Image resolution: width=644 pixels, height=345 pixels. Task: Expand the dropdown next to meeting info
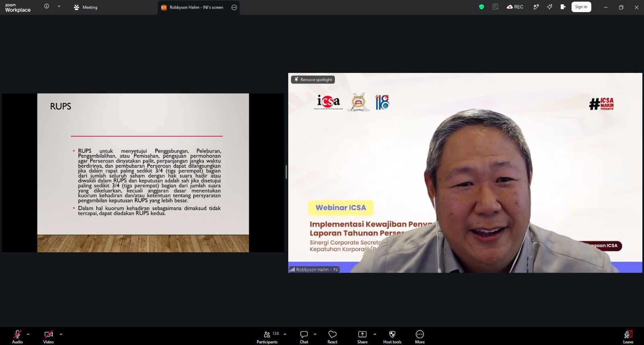tap(59, 6)
